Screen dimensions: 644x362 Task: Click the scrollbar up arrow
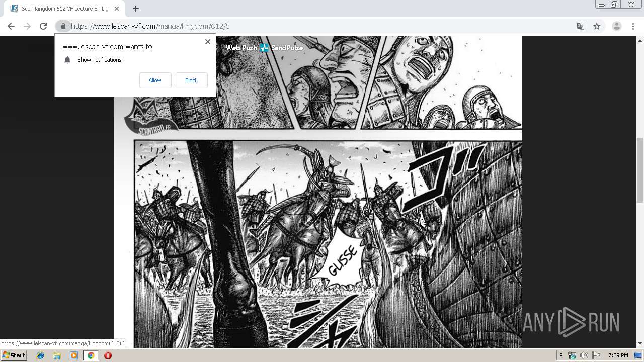[639, 40]
